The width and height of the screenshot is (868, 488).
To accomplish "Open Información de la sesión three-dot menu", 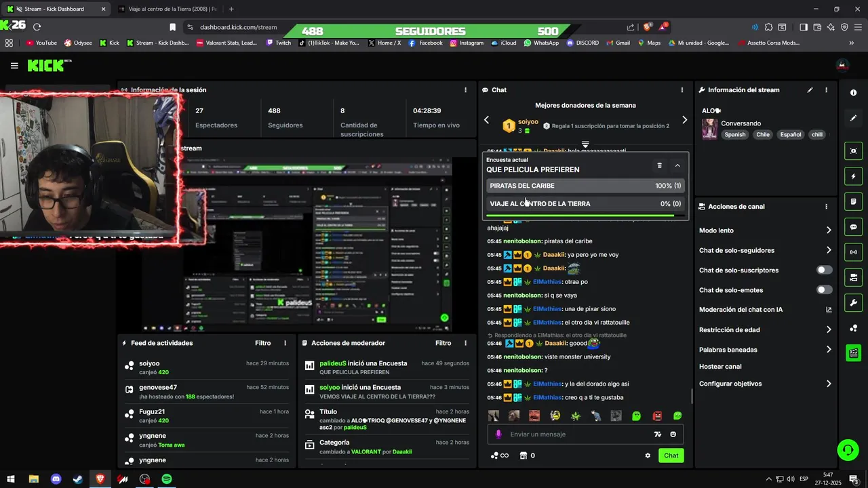I will pos(465,89).
